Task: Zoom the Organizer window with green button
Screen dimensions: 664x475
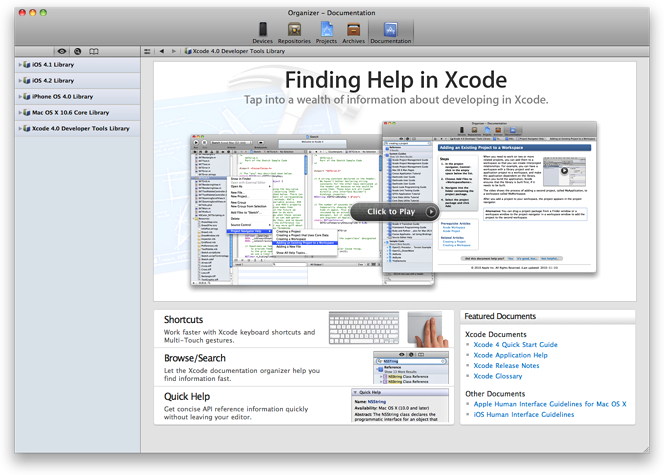Action: (43, 13)
